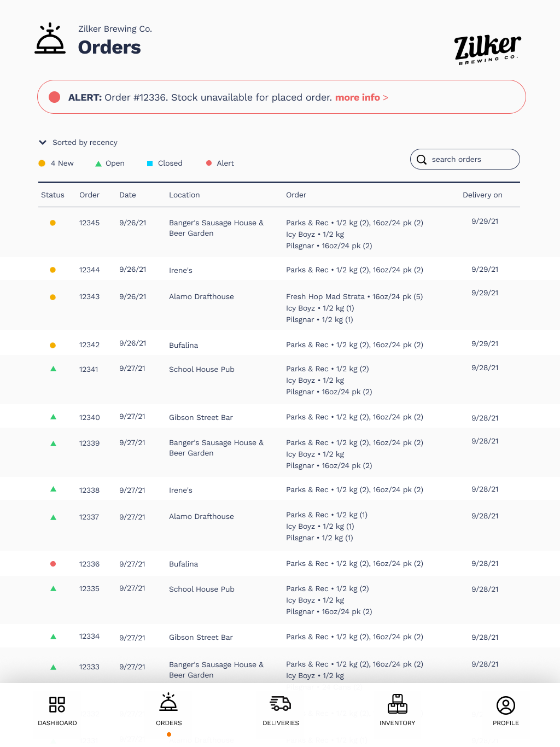Click the red alert dot for order 12336
The image size is (560, 747).
pyautogui.click(x=53, y=564)
